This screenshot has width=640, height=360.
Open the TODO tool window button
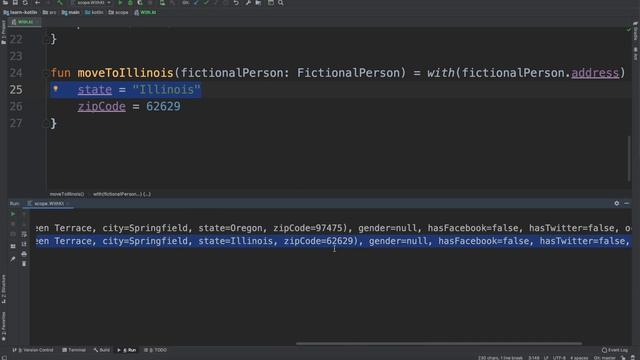(156, 350)
